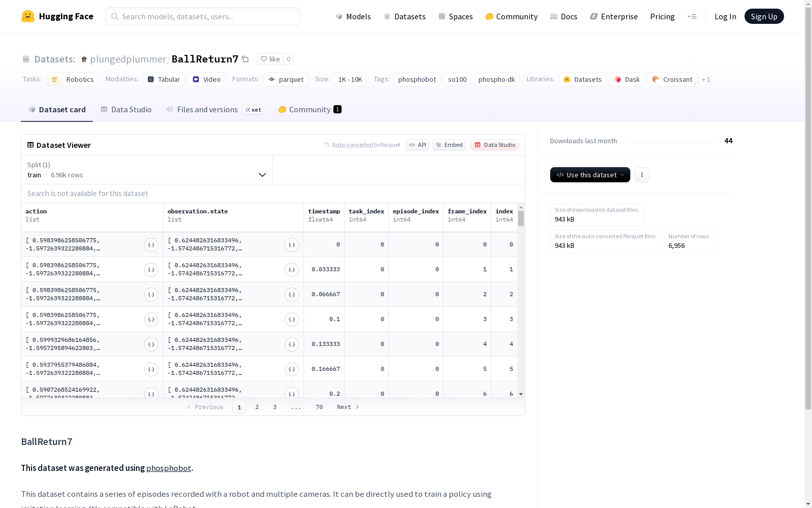
Task: Open Data Studio from viewer header
Action: click(494, 145)
